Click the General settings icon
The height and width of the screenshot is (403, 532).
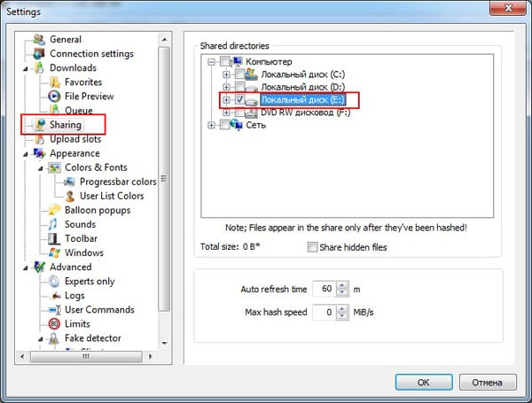point(39,40)
